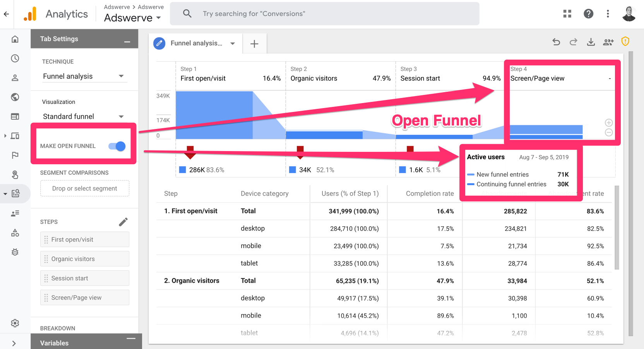Go to Home icon in sidebar
This screenshot has width=644, height=349.
pyautogui.click(x=15, y=39)
